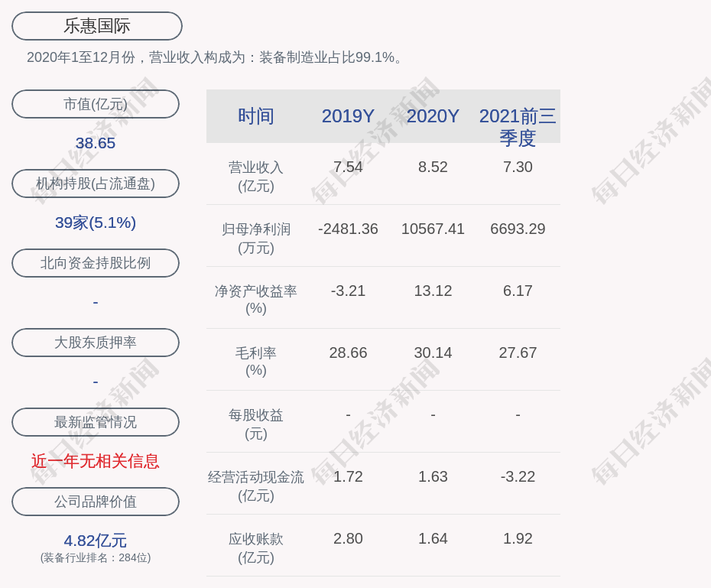Image resolution: width=711 pixels, height=588 pixels.
Task: Select the operating cash flow value 1.72
Action: pyautogui.click(x=349, y=476)
